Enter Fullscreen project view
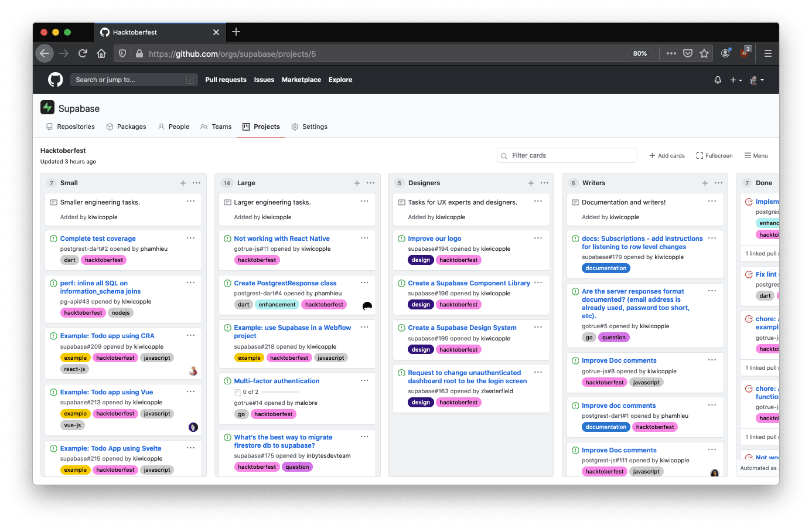812x528 pixels. tap(714, 155)
